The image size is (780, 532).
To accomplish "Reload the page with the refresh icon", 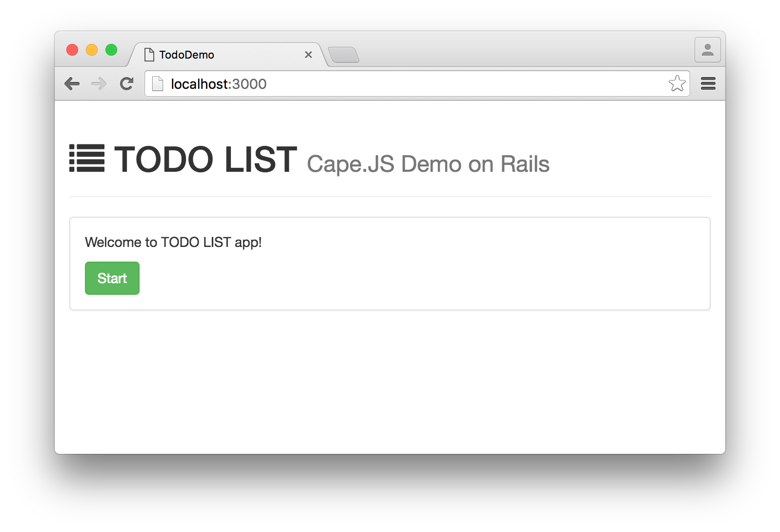I will 127,84.
